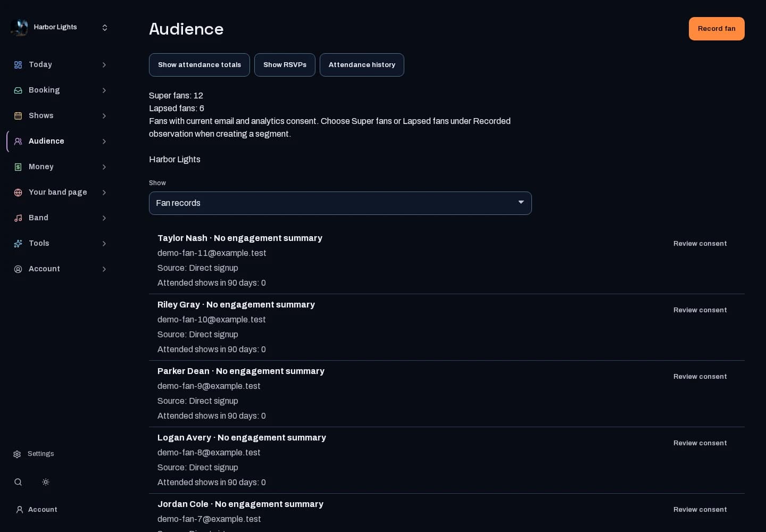Click the Shows calendar icon
This screenshot has width=766, height=532.
[18, 116]
